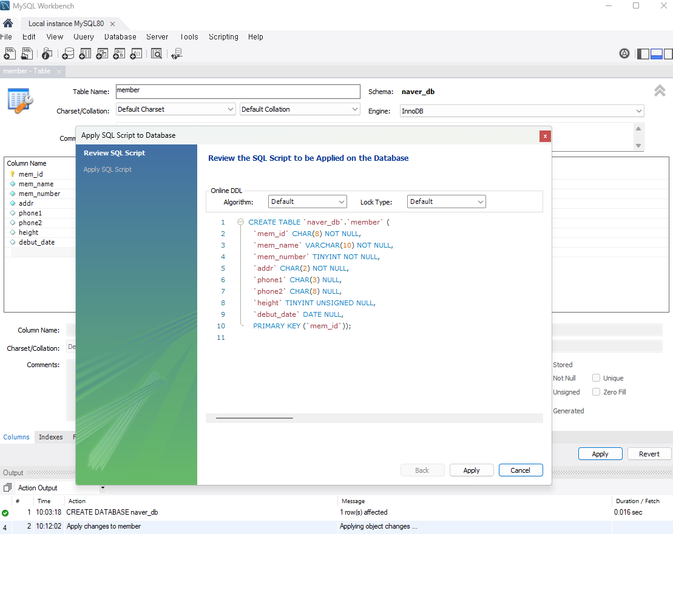The height and width of the screenshot is (616, 673).
Task: Click the green success icon on row 1
Action: pyautogui.click(x=5, y=513)
